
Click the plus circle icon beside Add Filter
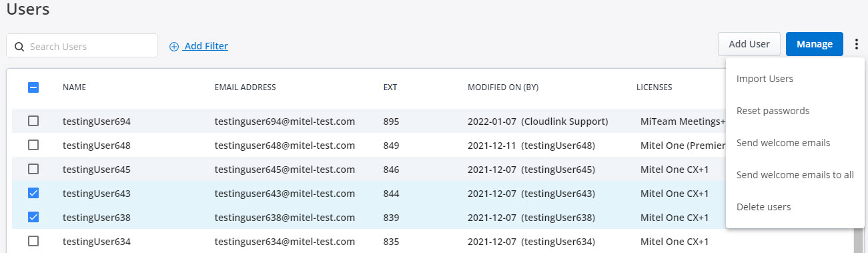click(174, 47)
